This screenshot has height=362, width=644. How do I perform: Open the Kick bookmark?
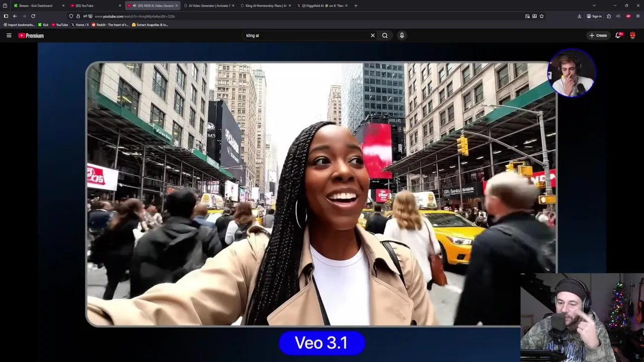(x=43, y=25)
